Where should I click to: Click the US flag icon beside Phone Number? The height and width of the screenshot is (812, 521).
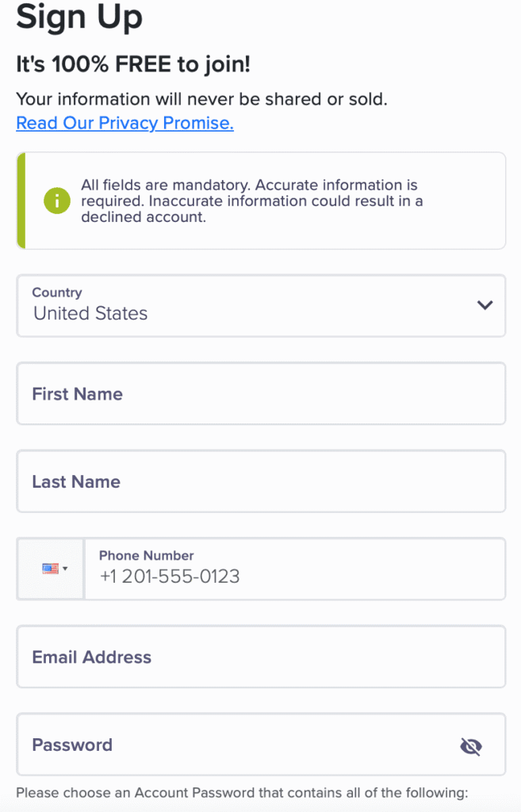[50, 569]
